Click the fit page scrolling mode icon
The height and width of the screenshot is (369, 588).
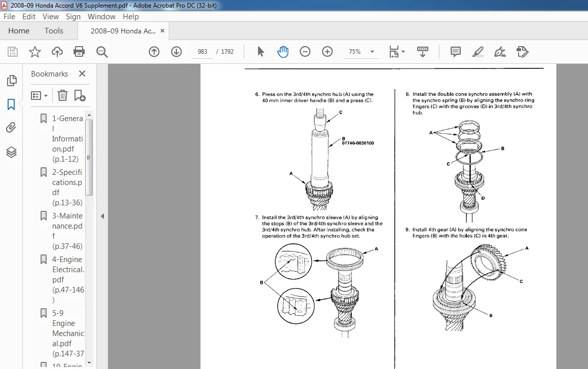click(x=394, y=52)
